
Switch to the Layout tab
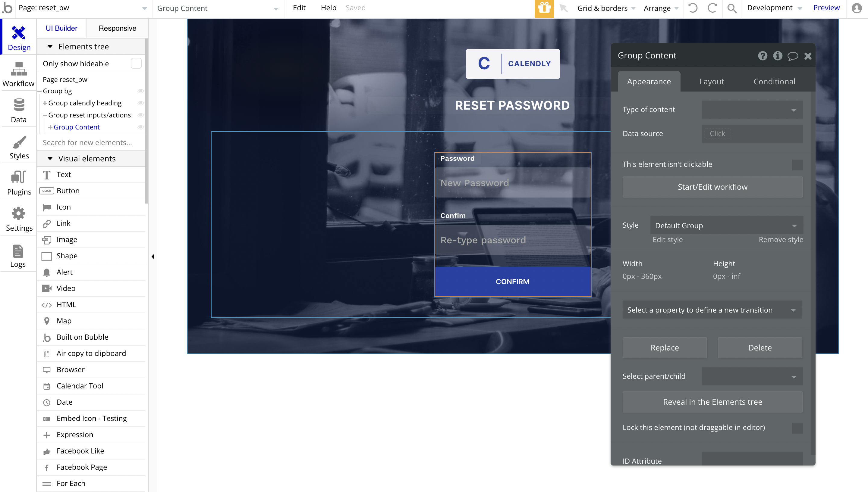(x=712, y=81)
